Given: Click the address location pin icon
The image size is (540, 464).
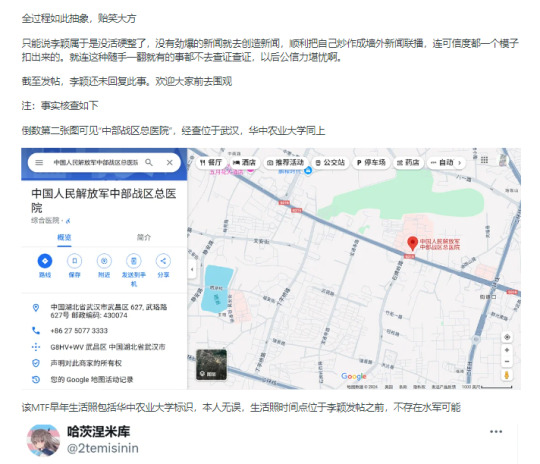Looking at the screenshot, I should pyautogui.click(x=36, y=308).
